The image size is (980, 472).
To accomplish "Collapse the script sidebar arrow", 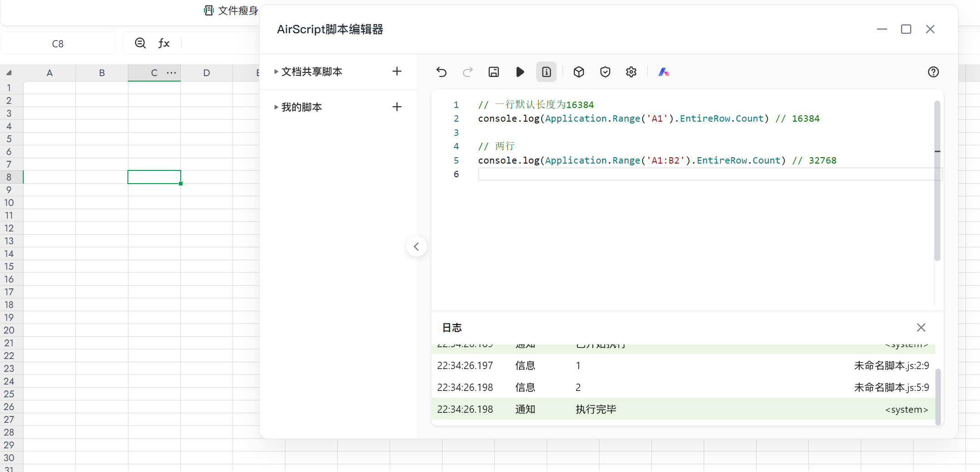I will tap(416, 246).
